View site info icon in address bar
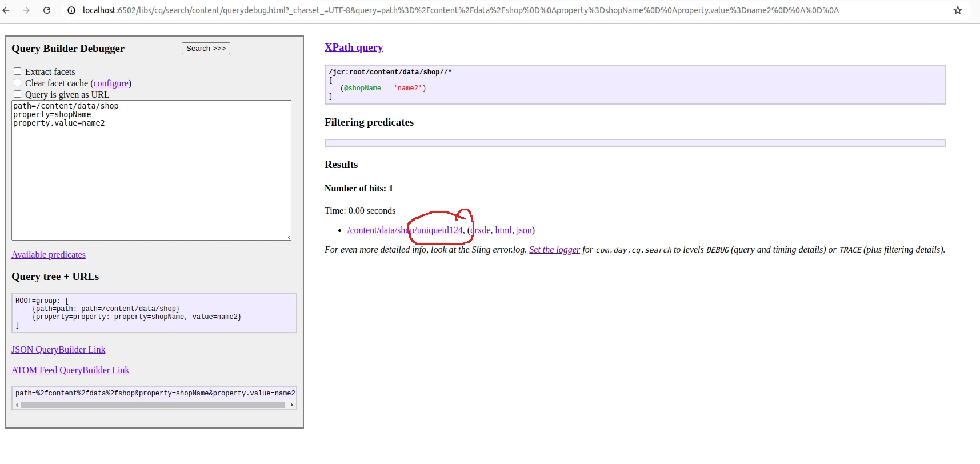The height and width of the screenshot is (464, 980). click(71, 10)
